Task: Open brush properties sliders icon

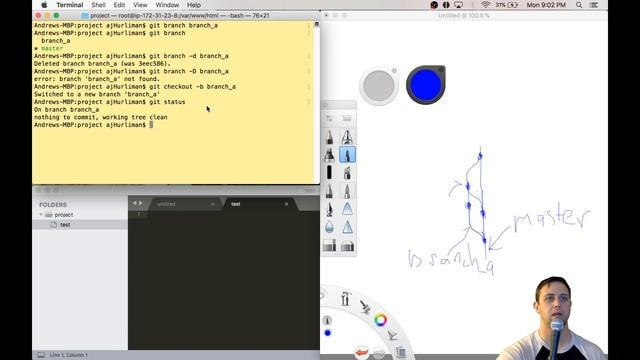Action: (329, 118)
